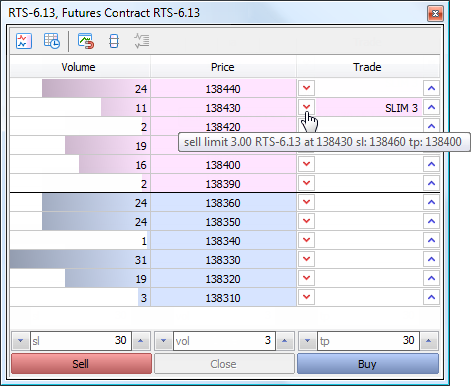Click blue buy arrow at price 138430

pyautogui.click(x=431, y=107)
